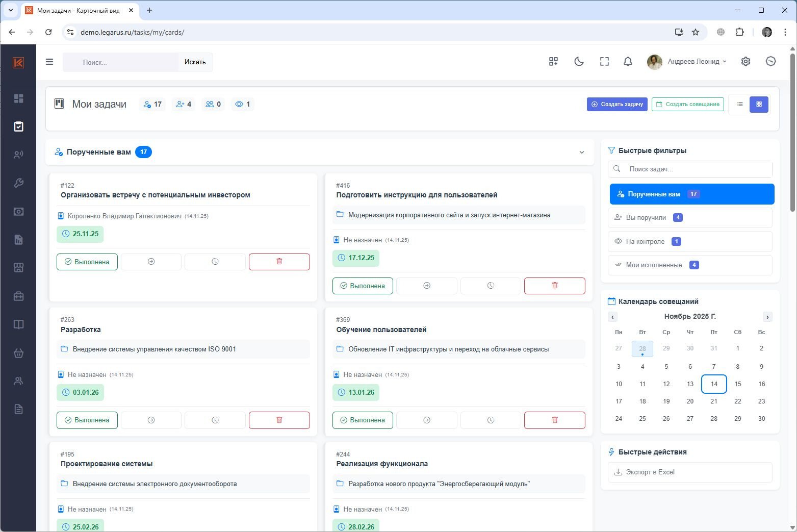Open the briefcase icon in the sidebar
This screenshot has width=797, height=532.
(x=19, y=296)
